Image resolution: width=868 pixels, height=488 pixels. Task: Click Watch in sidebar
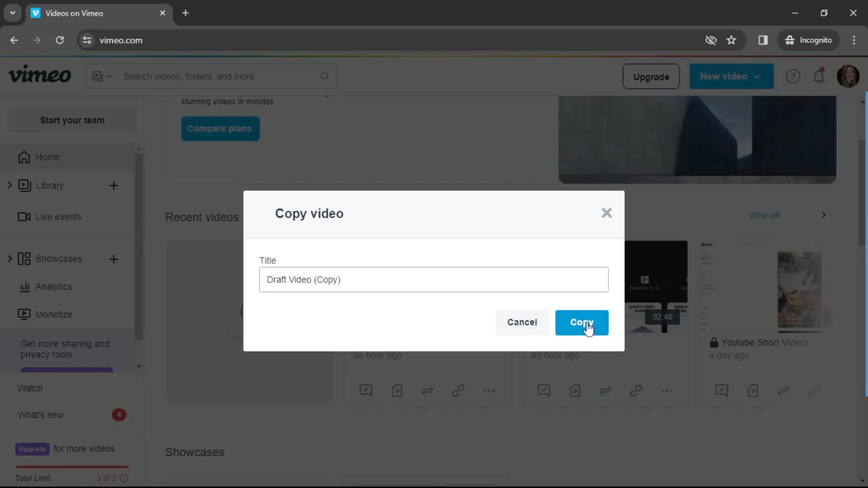(30, 388)
